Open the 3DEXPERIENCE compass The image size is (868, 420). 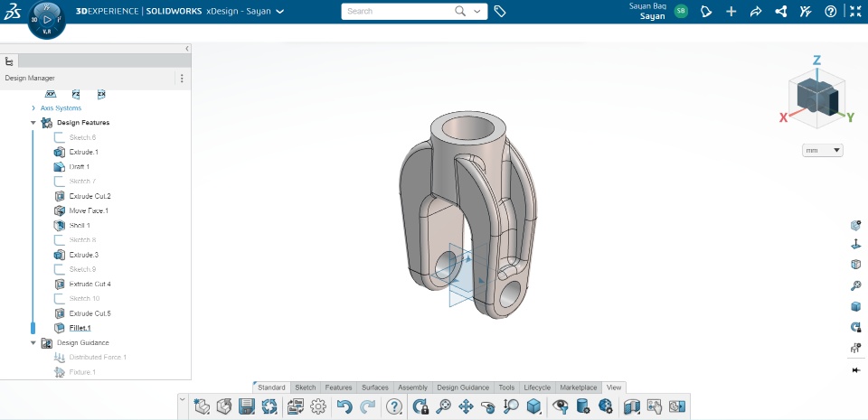tap(46, 19)
